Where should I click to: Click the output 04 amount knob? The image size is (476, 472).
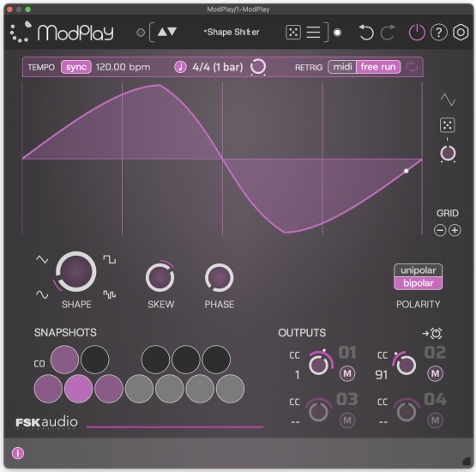point(407,411)
